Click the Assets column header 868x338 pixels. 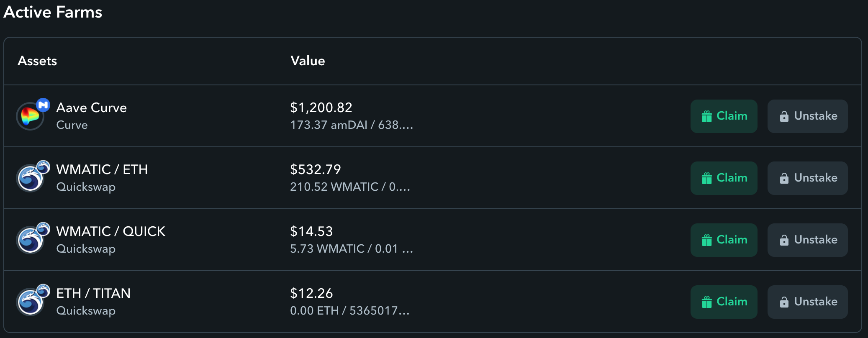click(37, 61)
